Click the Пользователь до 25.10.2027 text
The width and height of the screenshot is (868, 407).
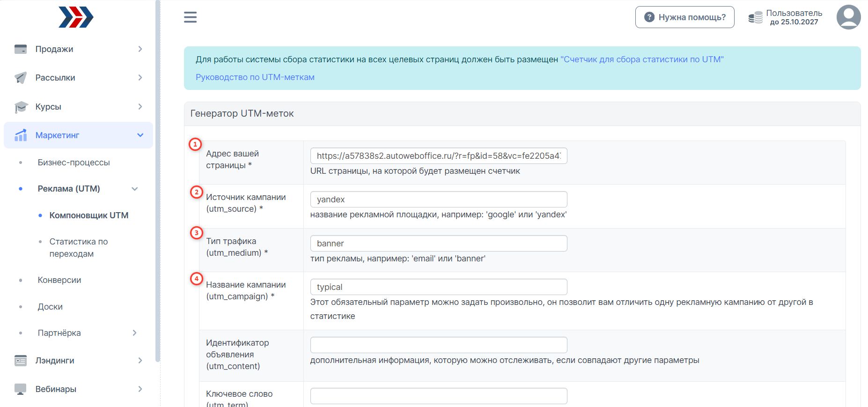coord(794,17)
